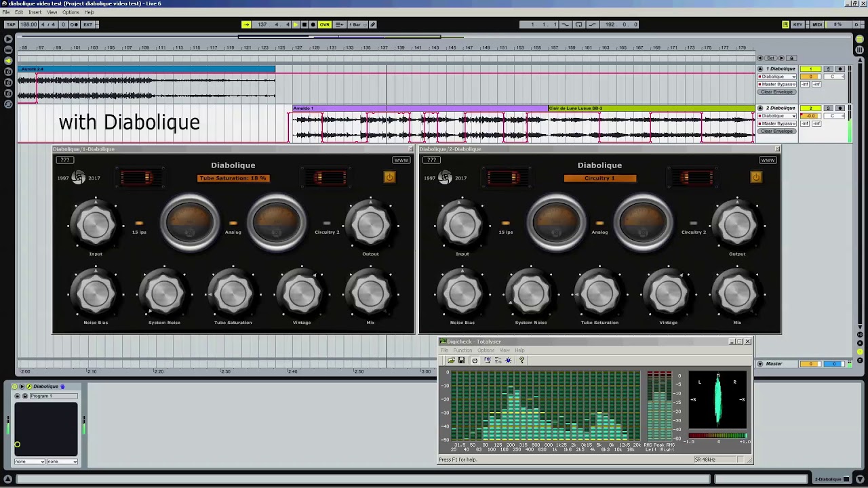Click the Set locator button
The width and height of the screenshot is (868, 488).
pos(770,58)
